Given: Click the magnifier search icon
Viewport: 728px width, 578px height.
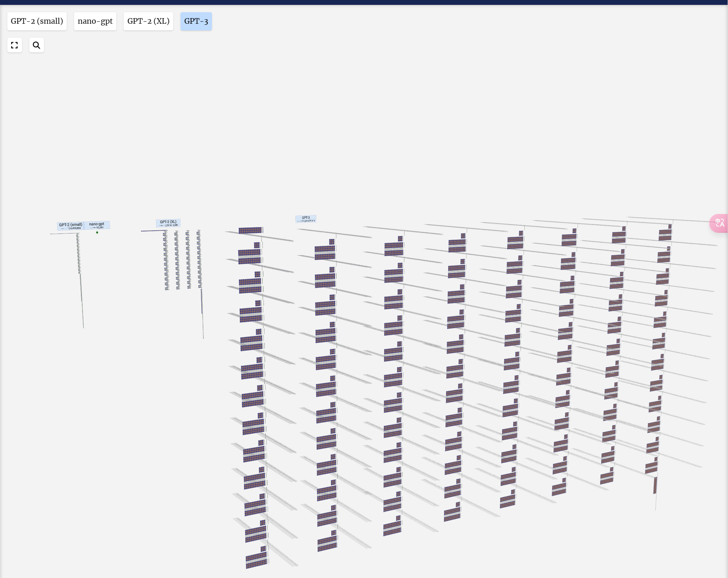Looking at the screenshot, I should [36, 45].
